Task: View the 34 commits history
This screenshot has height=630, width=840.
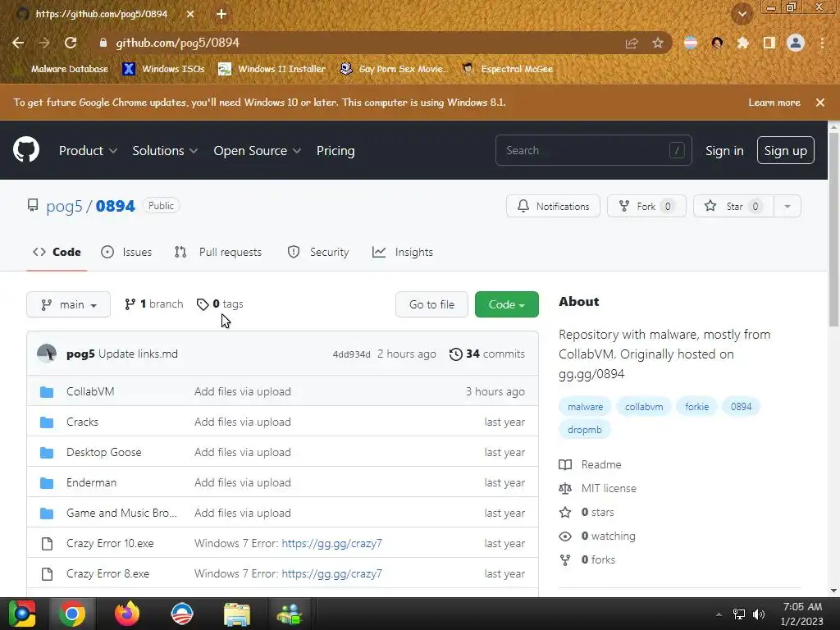Action: click(487, 354)
